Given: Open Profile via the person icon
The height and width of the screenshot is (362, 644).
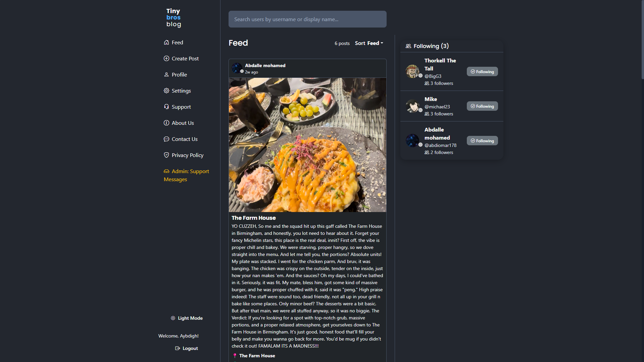Looking at the screenshot, I should [166, 74].
